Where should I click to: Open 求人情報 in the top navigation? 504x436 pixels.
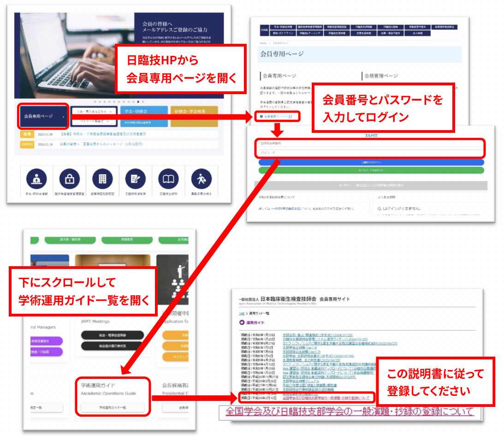pyautogui.click(x=417, y=33)
